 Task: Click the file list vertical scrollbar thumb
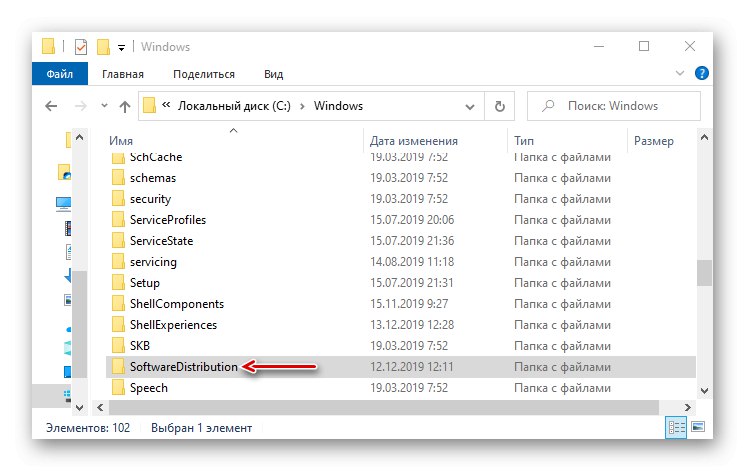pyautogui.click(x=704, y=273)
